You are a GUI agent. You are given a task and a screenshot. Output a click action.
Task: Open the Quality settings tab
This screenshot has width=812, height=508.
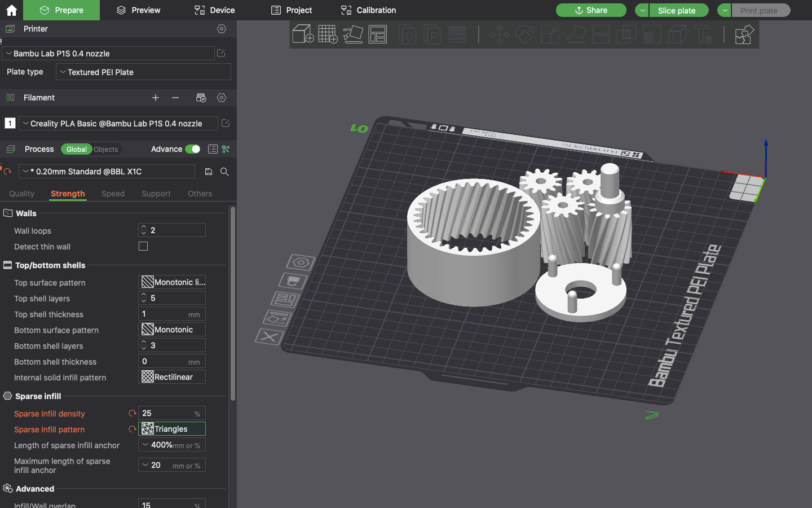pos(21,194)
